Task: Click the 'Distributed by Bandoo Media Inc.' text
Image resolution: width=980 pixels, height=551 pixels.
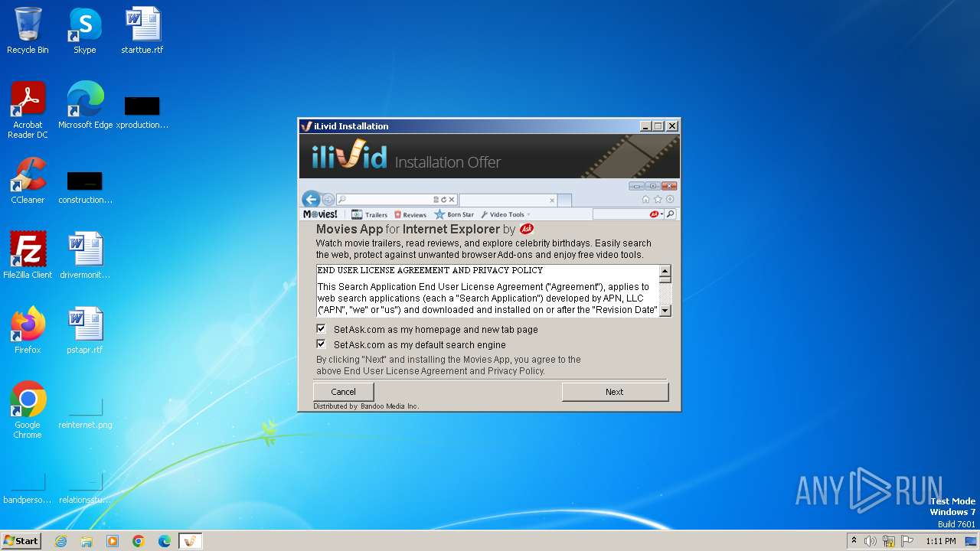Action: (x=366, y=406)
